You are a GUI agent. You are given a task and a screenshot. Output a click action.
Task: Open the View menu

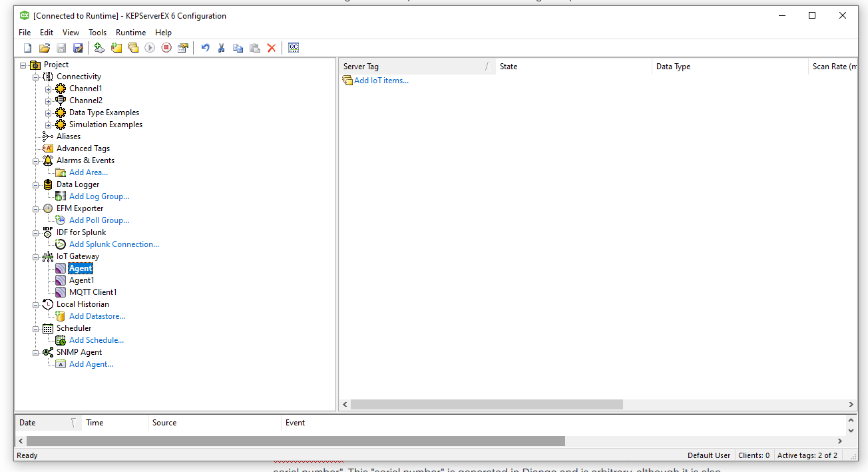71,33
